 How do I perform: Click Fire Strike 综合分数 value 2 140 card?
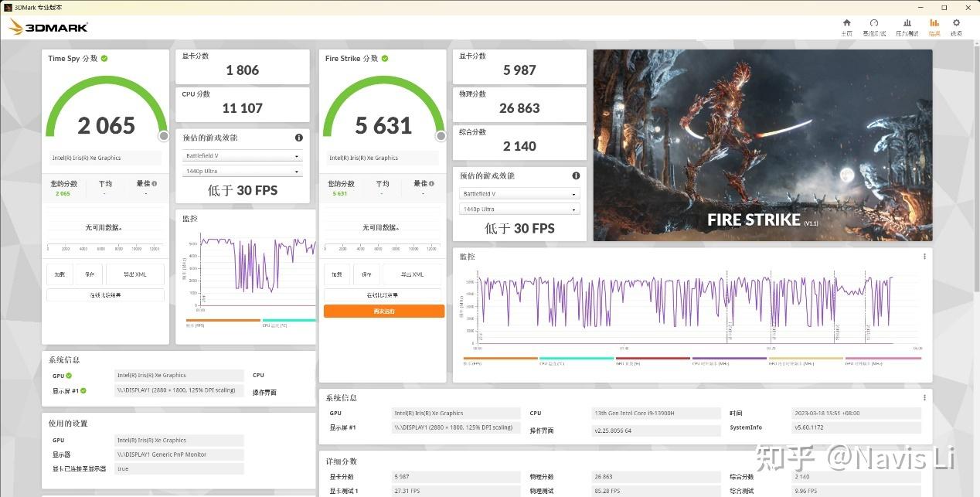(x=519, y=142)
